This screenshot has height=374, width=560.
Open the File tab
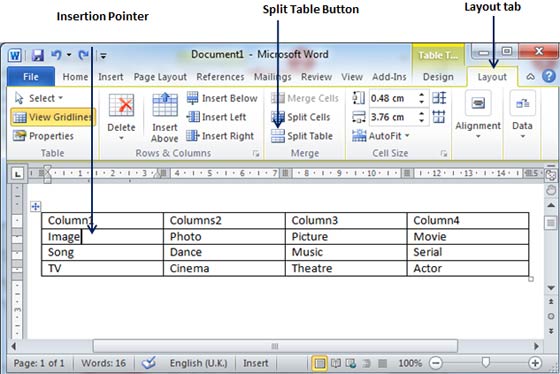click(x=31, y=77)
